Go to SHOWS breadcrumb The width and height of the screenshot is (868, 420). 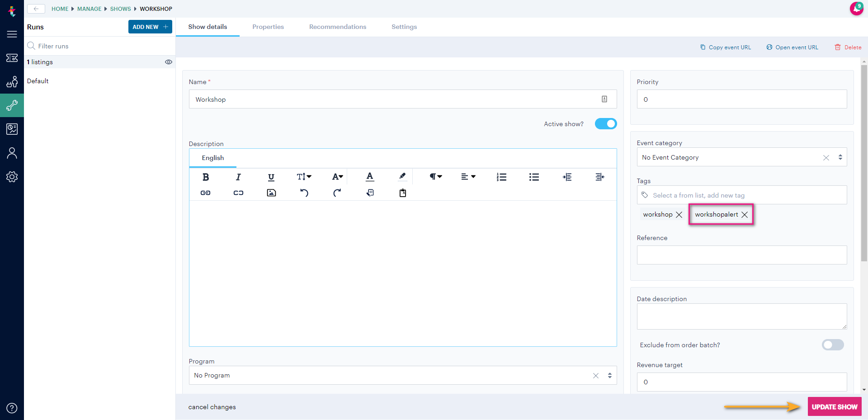120,9
